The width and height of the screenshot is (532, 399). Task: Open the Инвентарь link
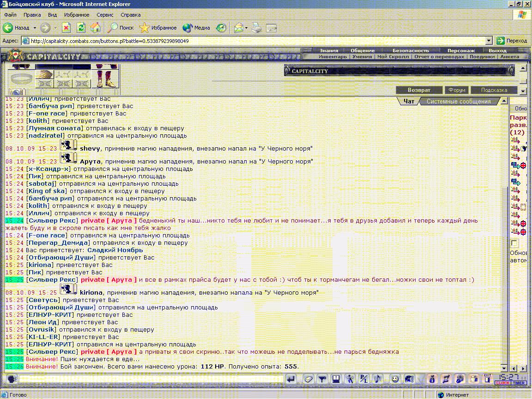click(332, 57)
